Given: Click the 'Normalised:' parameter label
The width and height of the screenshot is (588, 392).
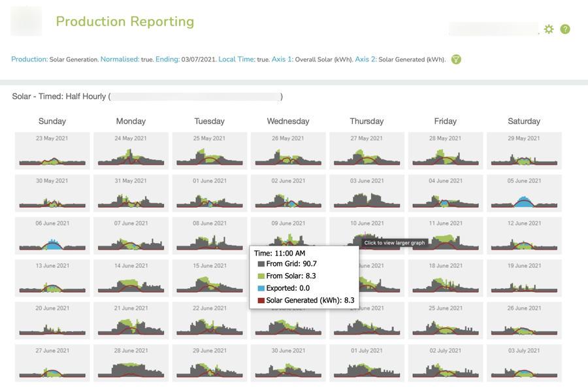Looking at the screenshot, I should pyautogui.click(x=120, y=59).
